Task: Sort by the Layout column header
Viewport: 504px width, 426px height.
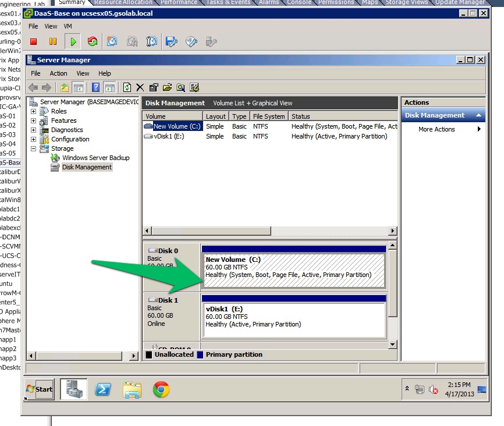Action: tap(216, 116)
